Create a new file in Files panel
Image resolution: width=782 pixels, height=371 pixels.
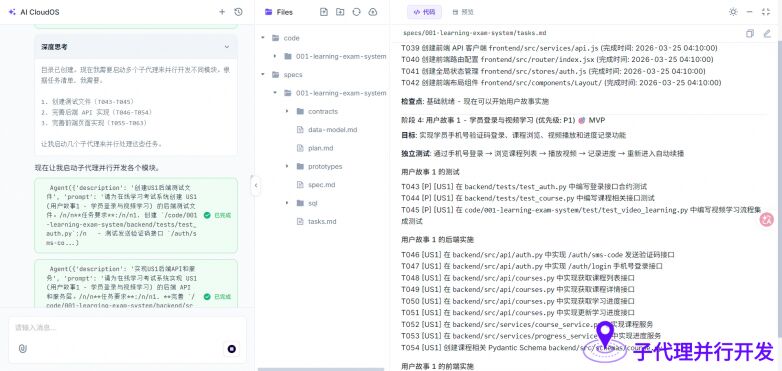click(324, 12)
